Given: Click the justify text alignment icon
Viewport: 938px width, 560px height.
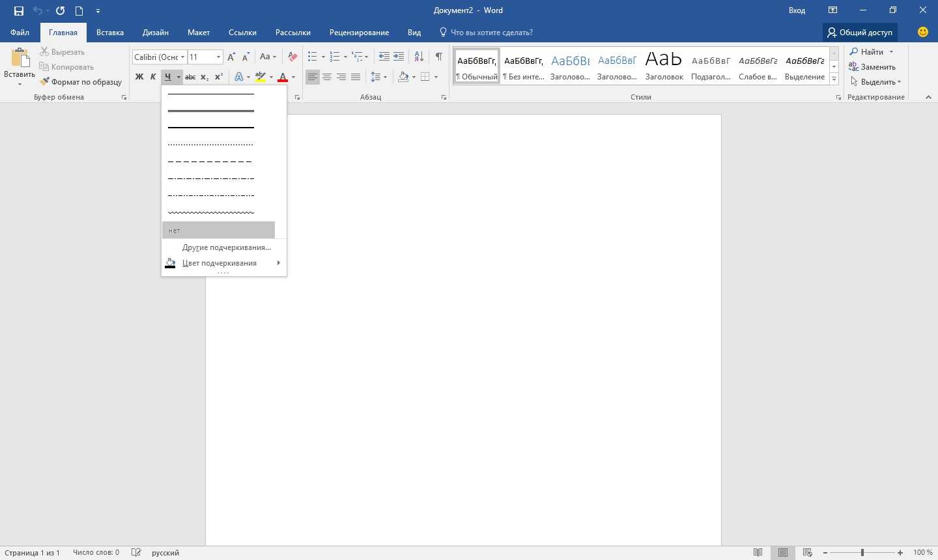Looking at the screenshot, I should pyautogui.click(x=356, y=77).
